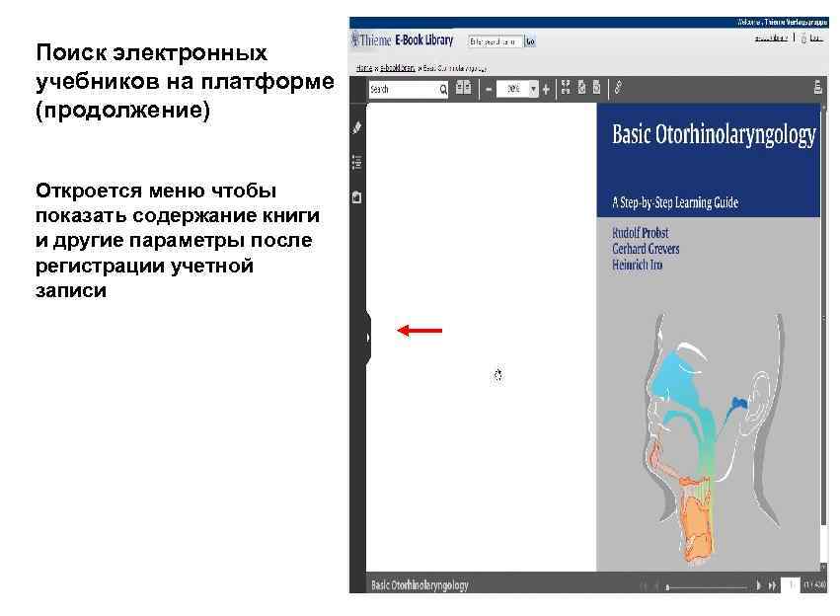The image size is (840, 616).
Task: Jump to last page double-arrow
Action: coord(773,586)
